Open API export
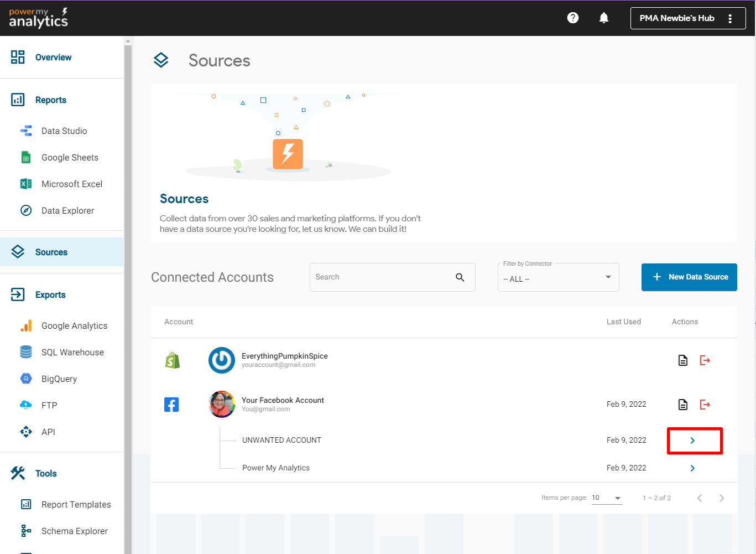 (x=48, y=432)
